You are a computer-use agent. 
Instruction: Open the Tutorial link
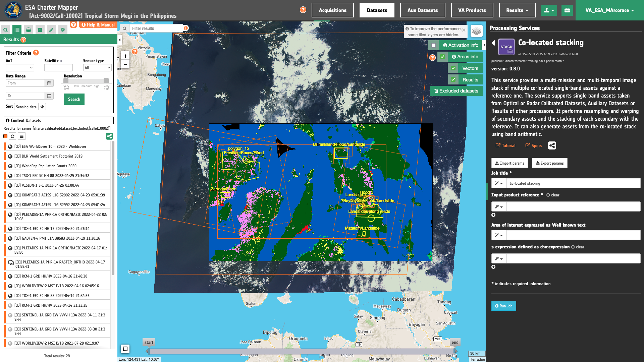(505, 145)
